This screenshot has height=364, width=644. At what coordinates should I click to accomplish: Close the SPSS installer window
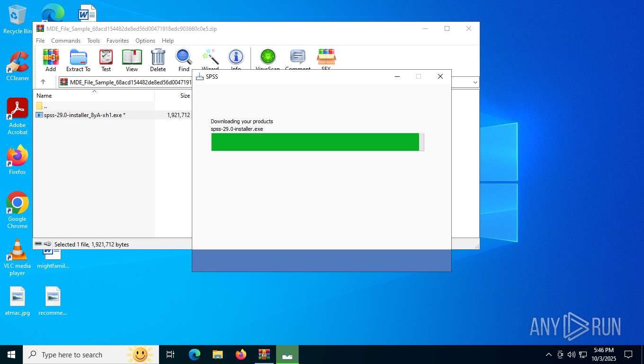point(440,76)
